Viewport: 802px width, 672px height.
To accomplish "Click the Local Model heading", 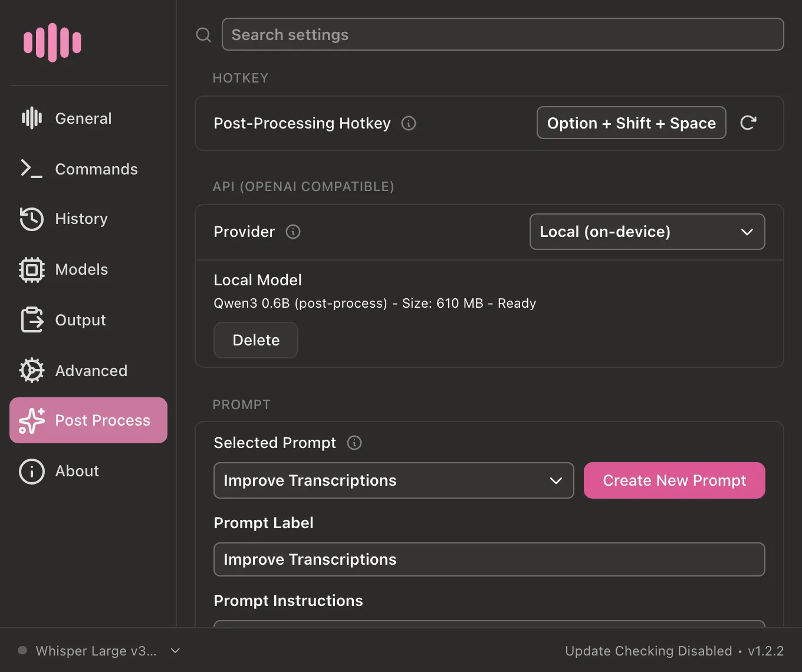I will point(258,280).
